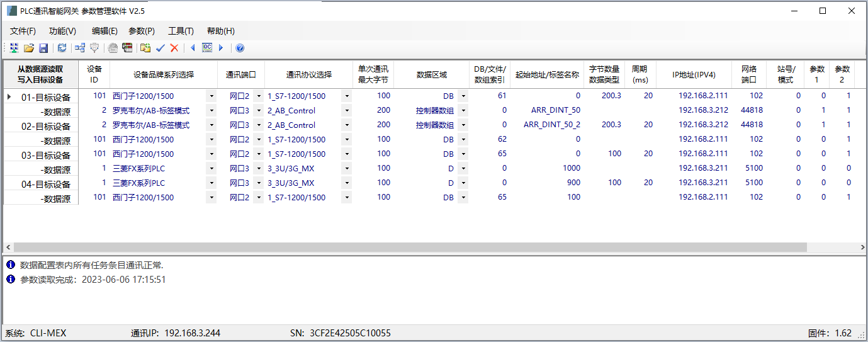The height and width of the screenshot is (342, 868).
Task: Click the grayed gauge toolbar icon
Action: [113, 48]
